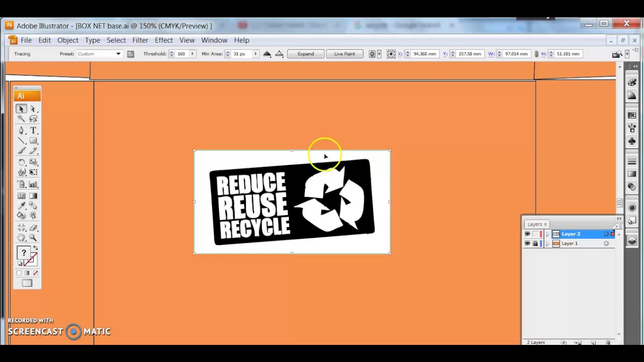Open the raster preview view dropdown
Viewport: 644px width, 362px height.
click(267, 54)
